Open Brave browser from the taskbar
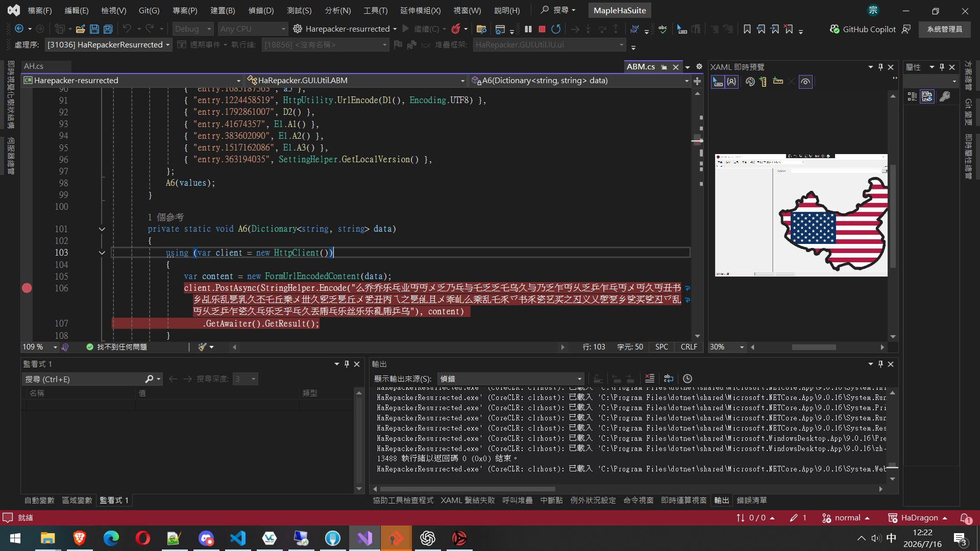Viewport: 980px width, 551px height. 79,538
